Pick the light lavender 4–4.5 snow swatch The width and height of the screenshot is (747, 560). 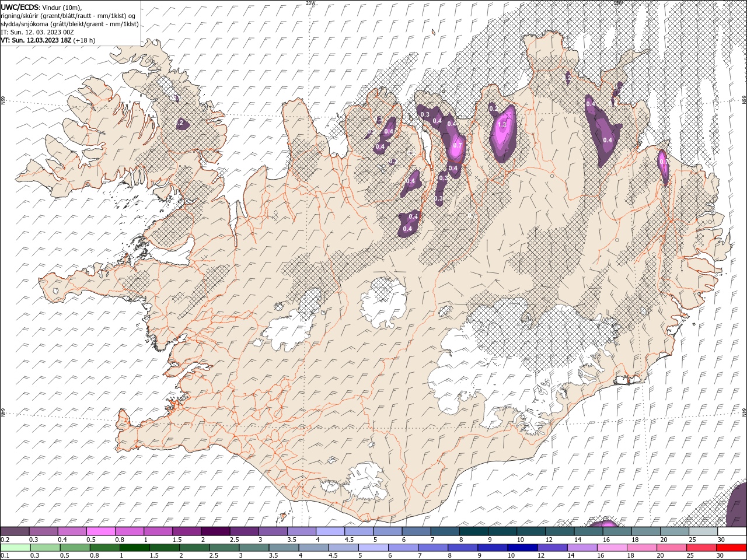(x=330, y=531)
